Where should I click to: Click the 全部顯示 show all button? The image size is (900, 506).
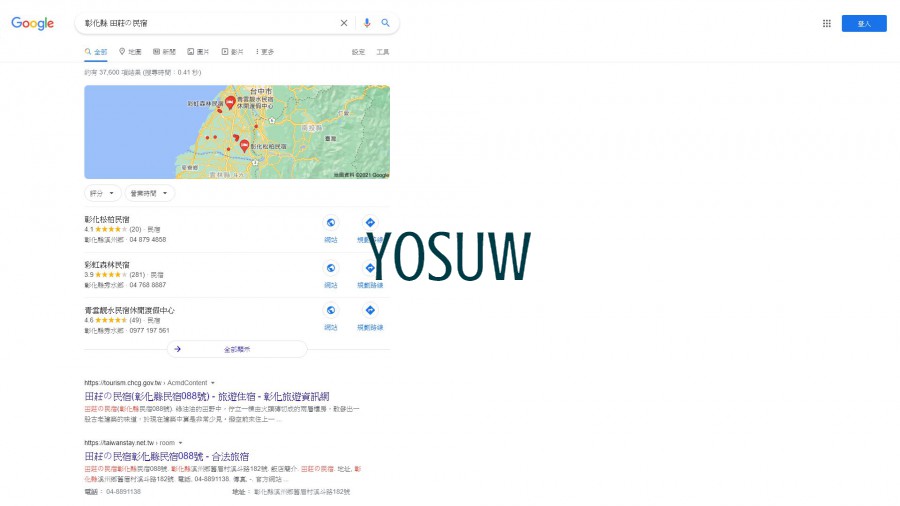click(x=236, y=349)
